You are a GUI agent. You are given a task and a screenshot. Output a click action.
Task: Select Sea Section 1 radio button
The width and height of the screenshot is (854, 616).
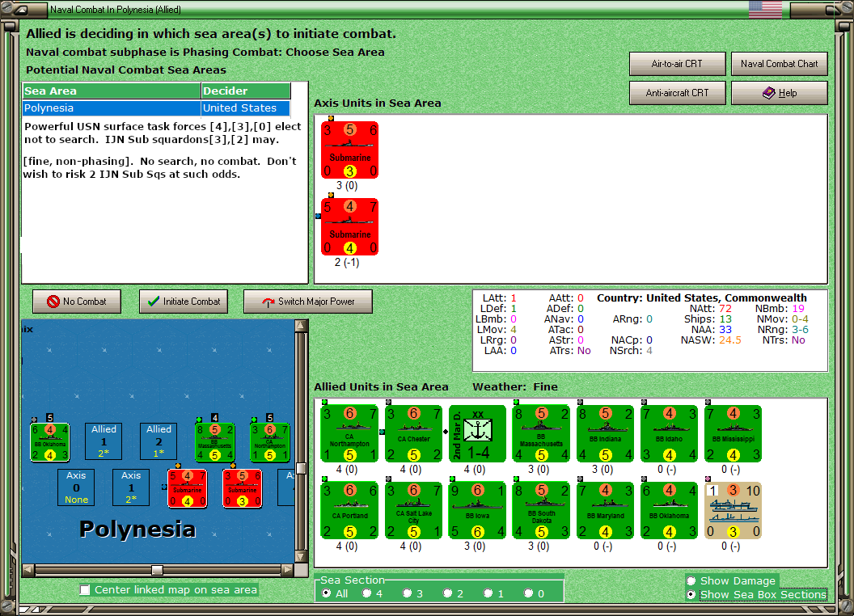(488, 593)
